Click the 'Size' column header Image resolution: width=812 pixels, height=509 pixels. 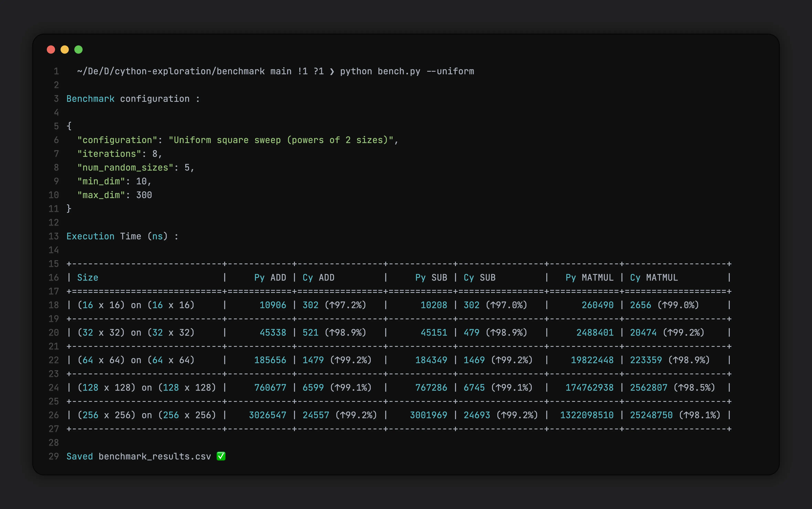pos(88,278)
